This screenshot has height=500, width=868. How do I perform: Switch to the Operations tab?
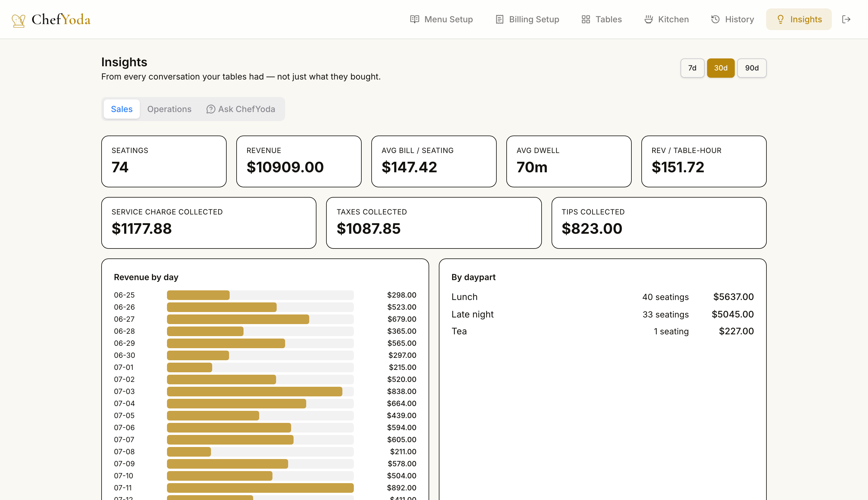coord(169,109)
